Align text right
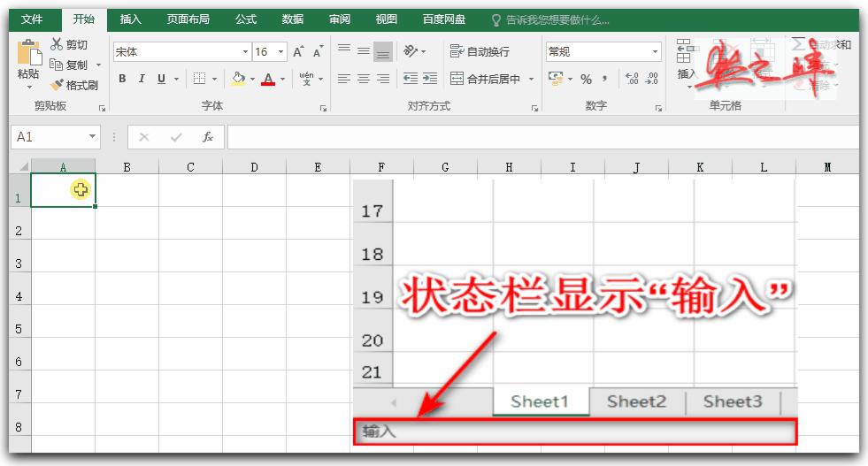The width and height of the screenshot is (868, 466). pyautogui.click(x=383, y=80)
